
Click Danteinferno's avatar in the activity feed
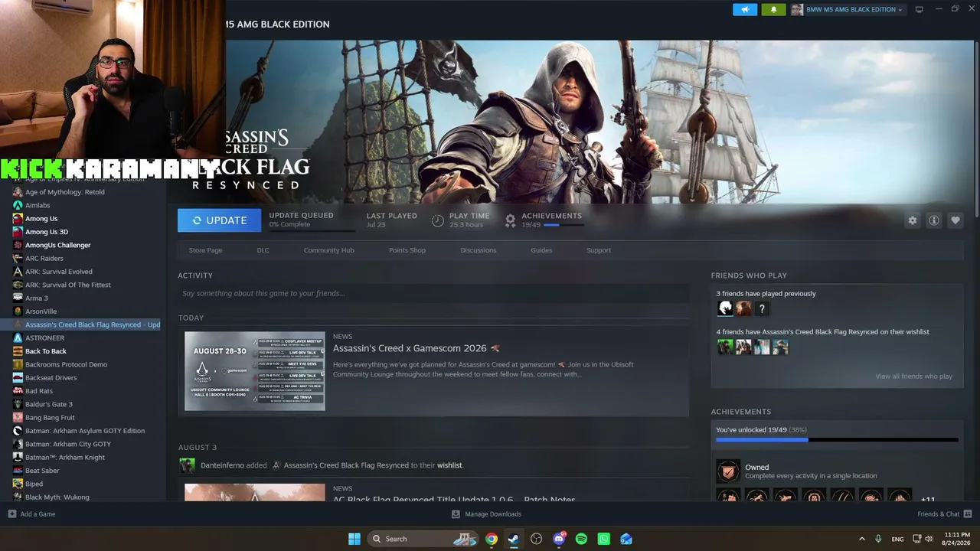pos(187,465)
